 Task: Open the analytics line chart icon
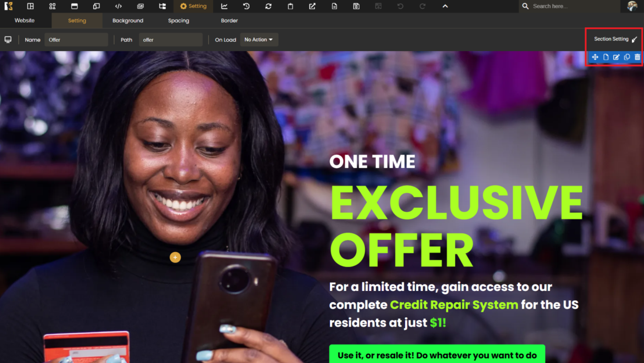224,6
